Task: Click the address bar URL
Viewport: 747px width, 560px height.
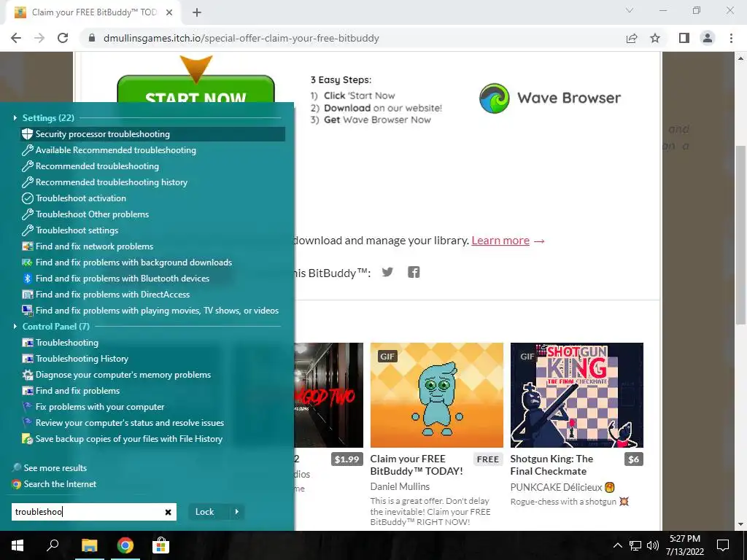Action: (241, 38)
